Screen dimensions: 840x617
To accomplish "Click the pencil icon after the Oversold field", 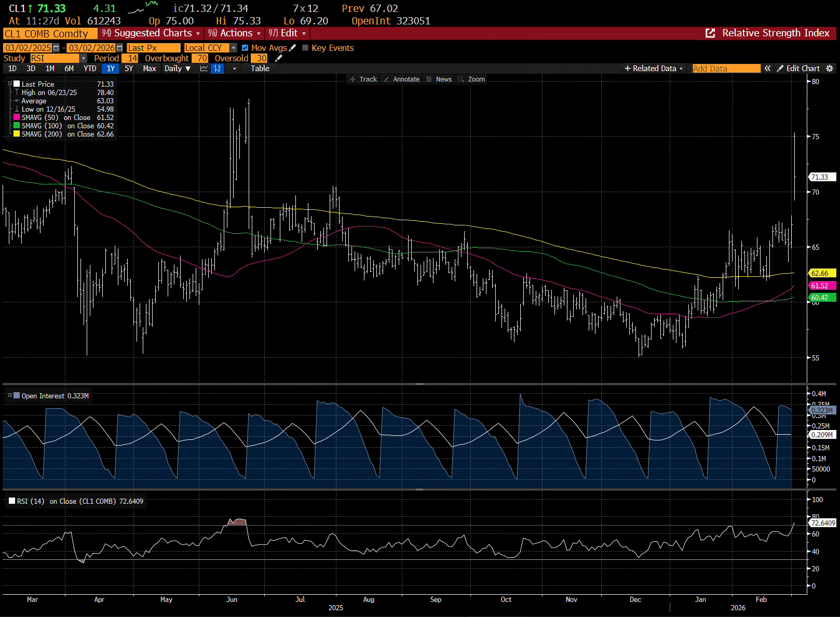I will (278, 58).
